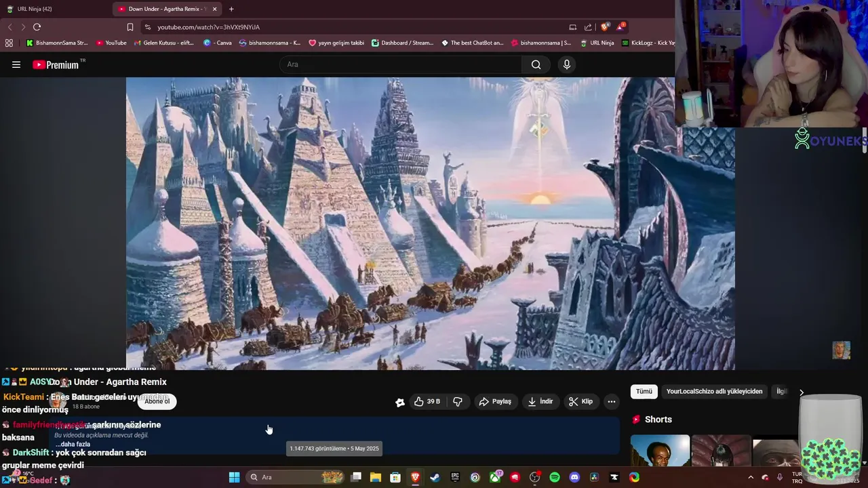
Task: Click the first Shorts thumbnail
Action: coord(660,450)
